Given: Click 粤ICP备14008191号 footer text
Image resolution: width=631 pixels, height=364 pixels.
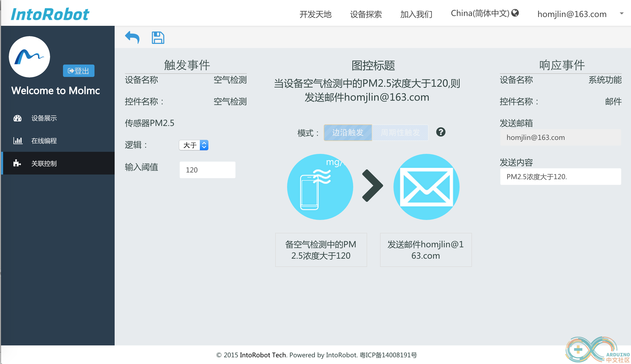Looking at the screenshot, I should (388, 355).
